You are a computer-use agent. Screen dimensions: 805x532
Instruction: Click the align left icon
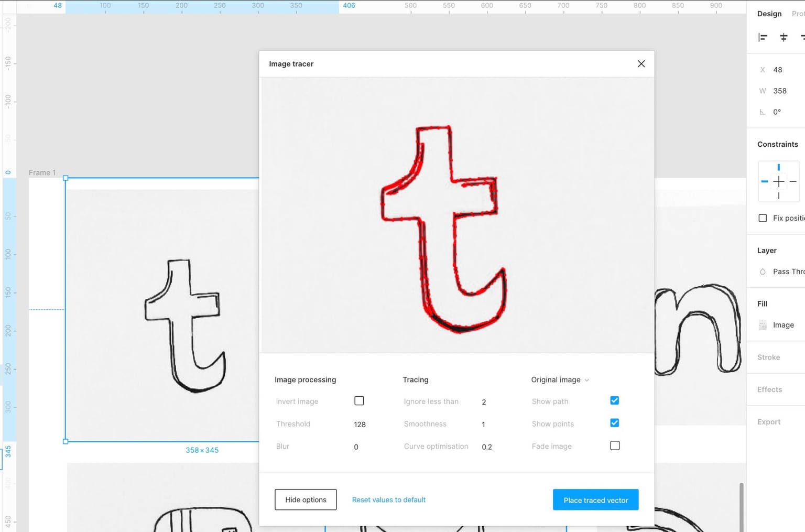tap(763, 37)
